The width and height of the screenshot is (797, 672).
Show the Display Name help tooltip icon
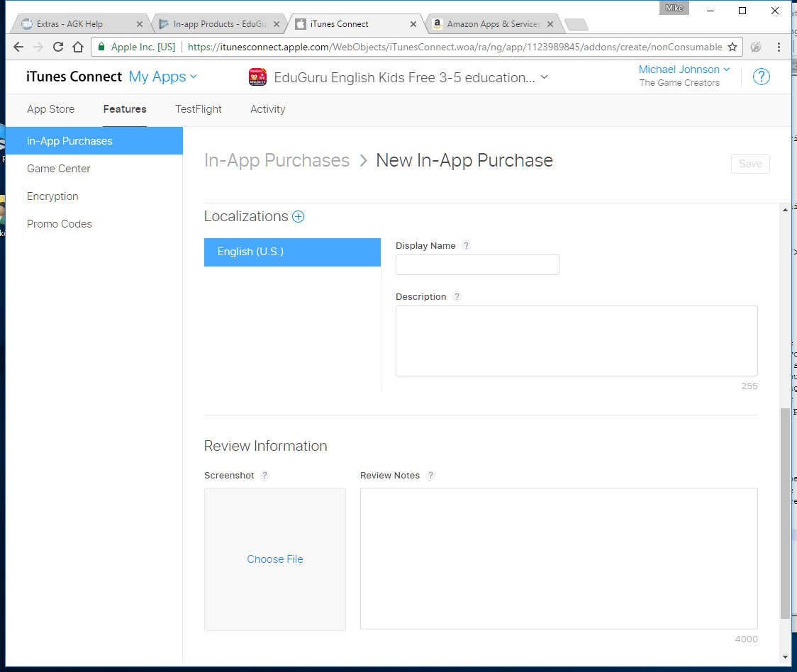pyautogui.click(x=466, y=245)
